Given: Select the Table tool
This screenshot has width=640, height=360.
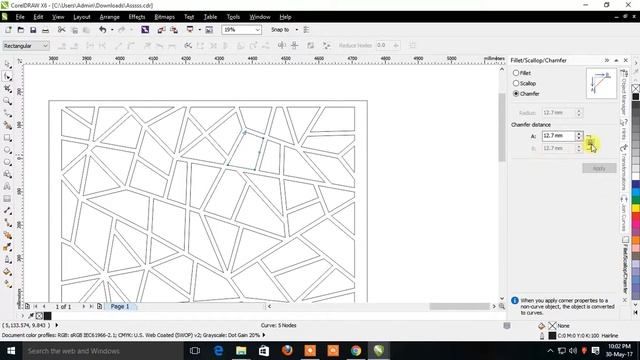Looking at the screenshot, I should point(7,199).
